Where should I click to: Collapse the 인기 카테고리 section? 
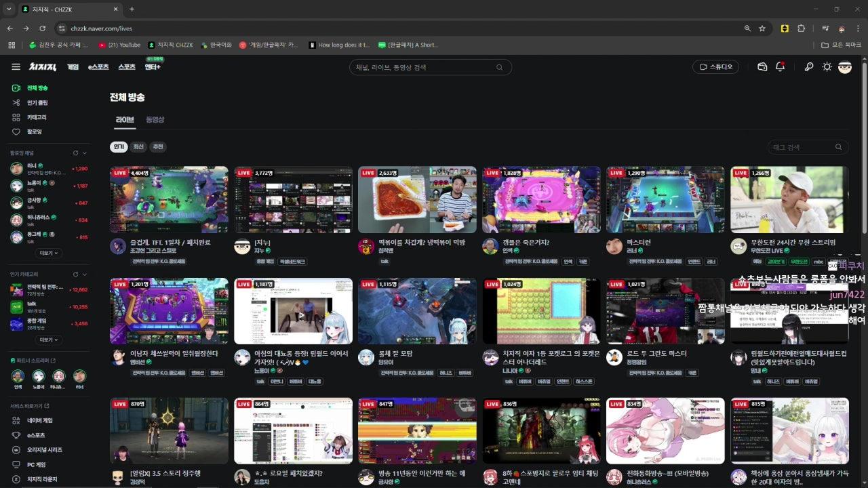point(85,274)
